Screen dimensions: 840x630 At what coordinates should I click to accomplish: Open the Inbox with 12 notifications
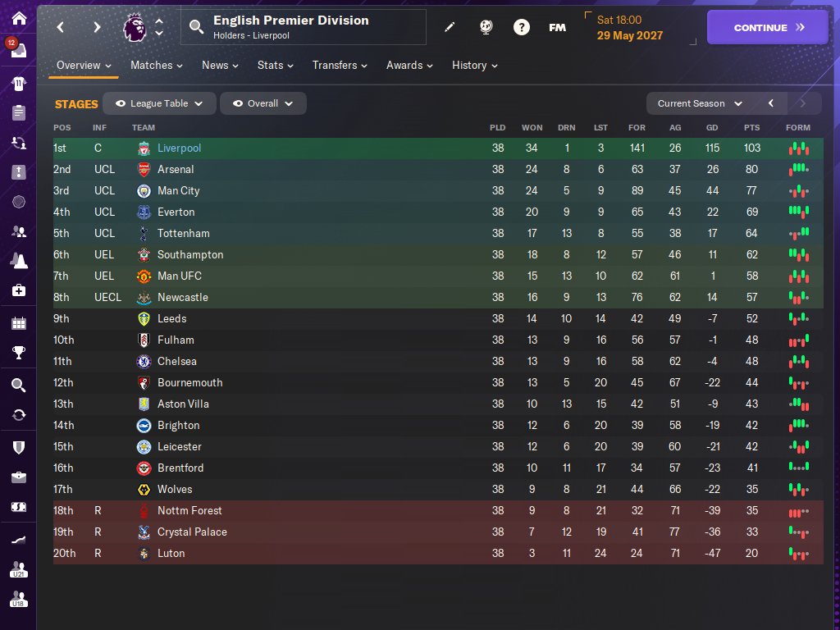pos(17,48)
